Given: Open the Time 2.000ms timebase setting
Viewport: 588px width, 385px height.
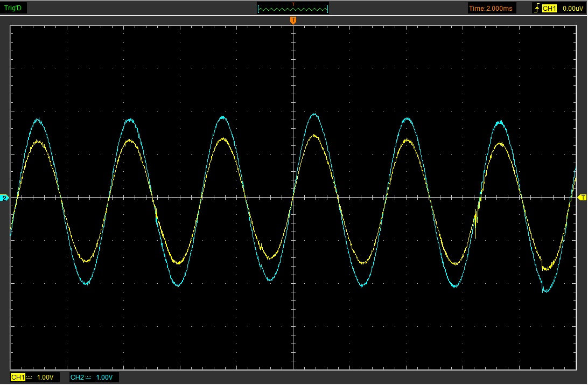Looking at the screenshot, I should (492, 8).
